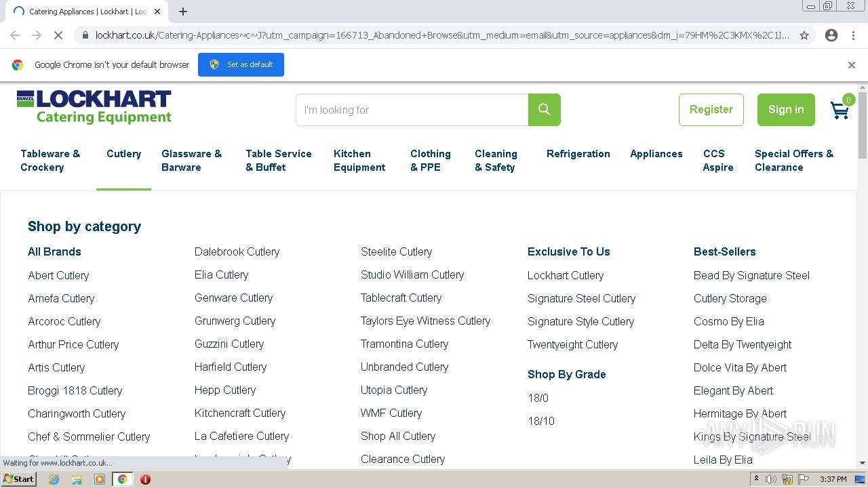Open Special Offers & Clearance menu
Image resolution: width=868 pixels, height=488 pixels.
tap(794, 161)
